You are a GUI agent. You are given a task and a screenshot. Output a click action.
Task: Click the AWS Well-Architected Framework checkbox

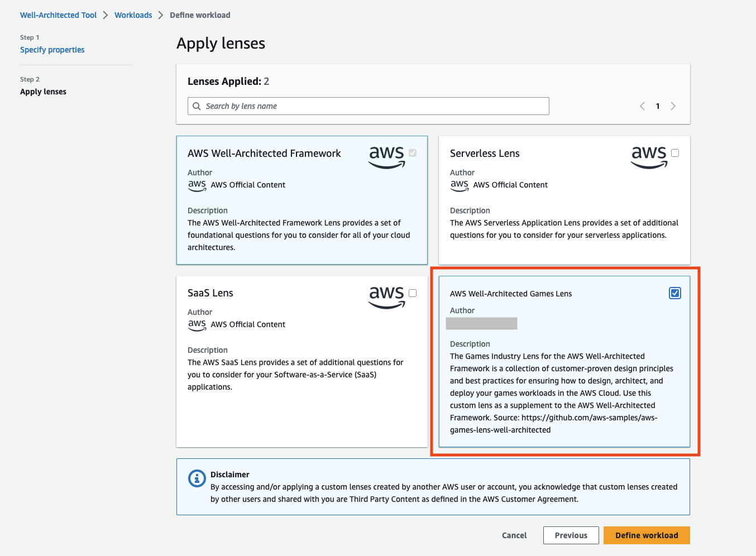[413, 153]
